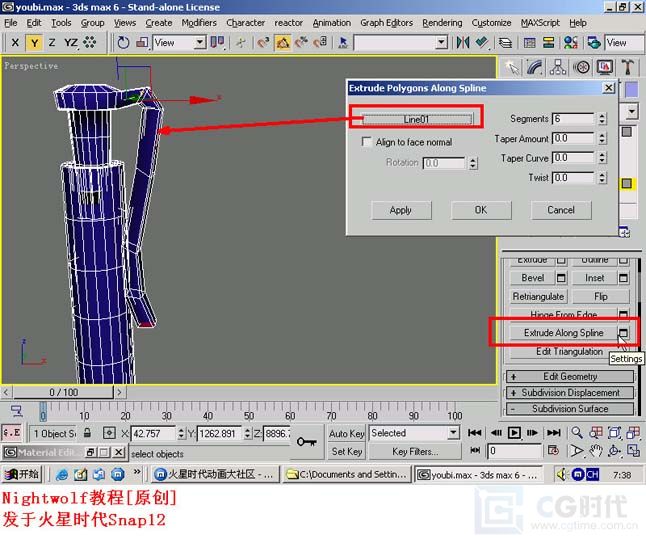
Task: Open Extrude Along Spline settings box
Action: tap(623, 333)
